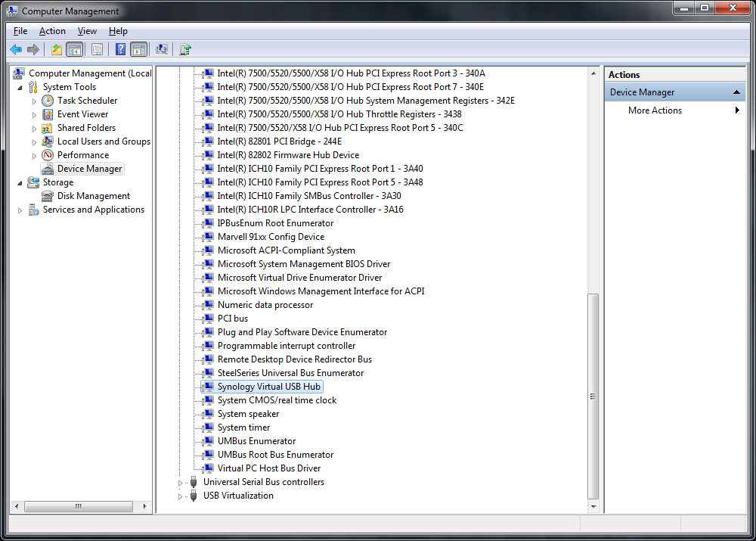The image size is (756, 541).
Task: Toggle the Show/Hide Action Pane button
Action: click(x=138, y=49)
